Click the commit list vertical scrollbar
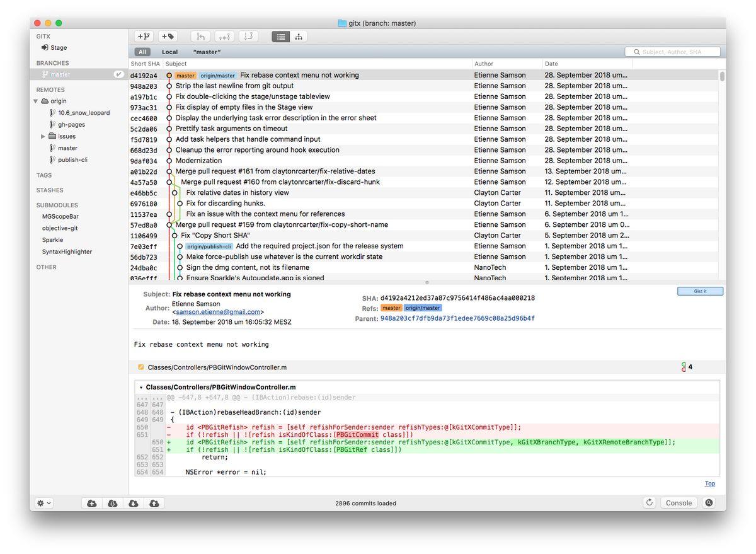The image size is (756, 554). (723, 76)
